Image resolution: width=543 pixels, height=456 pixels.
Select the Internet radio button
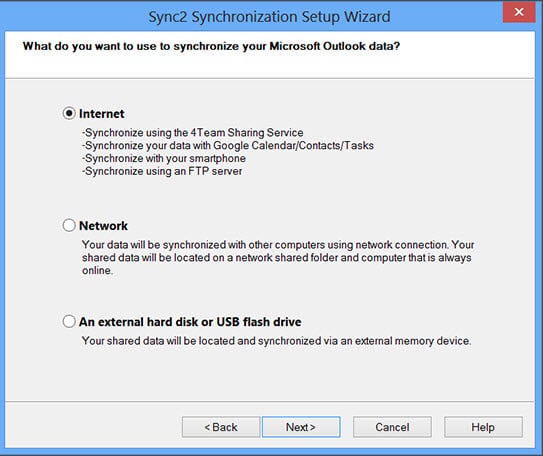pyautogui.click(x=69, y=113)
